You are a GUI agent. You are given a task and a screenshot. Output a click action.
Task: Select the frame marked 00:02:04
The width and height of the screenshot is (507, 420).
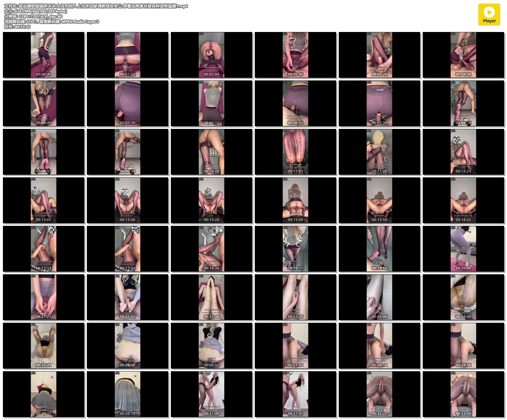coord(212,55)
